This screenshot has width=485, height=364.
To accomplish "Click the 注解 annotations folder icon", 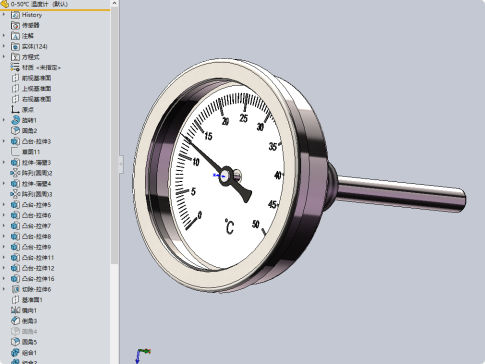I will point(15,36).
